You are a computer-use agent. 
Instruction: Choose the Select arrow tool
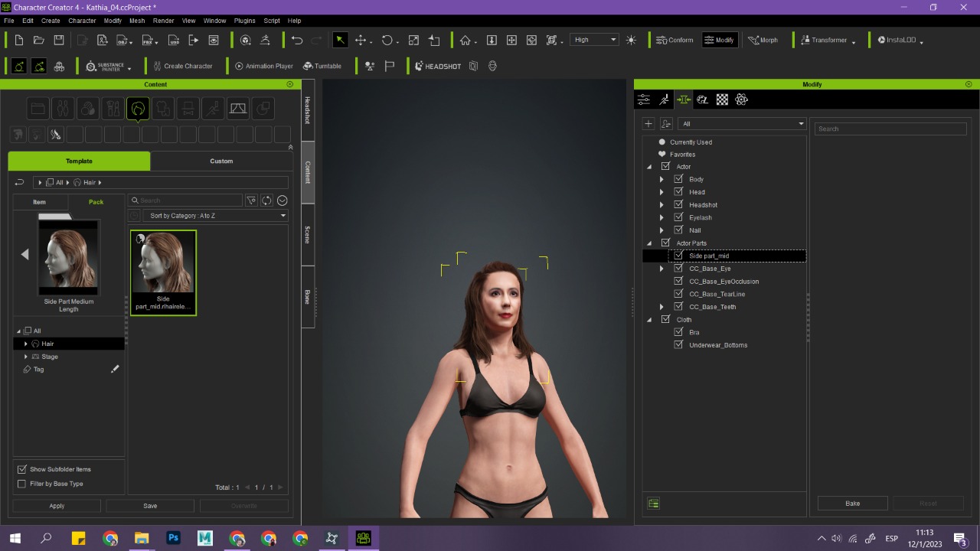[x=340, y=40]
